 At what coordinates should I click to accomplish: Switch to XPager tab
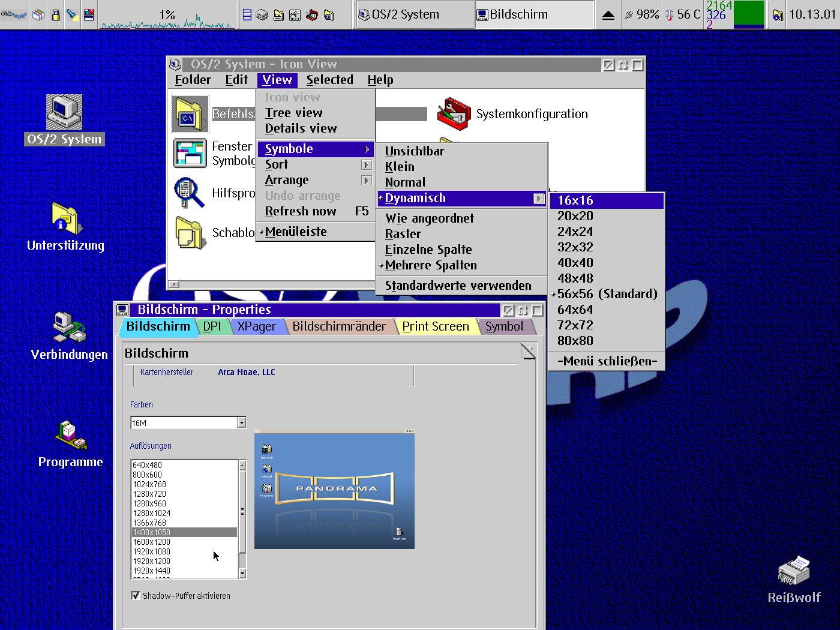point(257,326)
